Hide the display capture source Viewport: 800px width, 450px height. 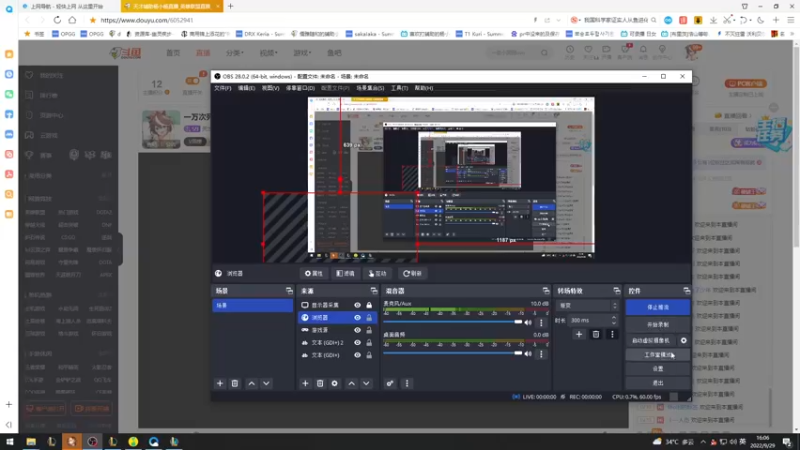[357, 305]
